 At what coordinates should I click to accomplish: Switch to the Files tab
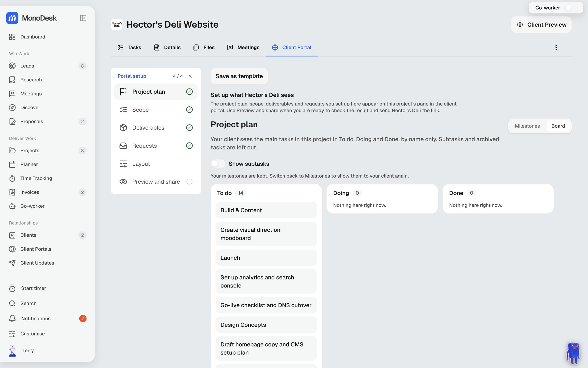pos(204,47)
